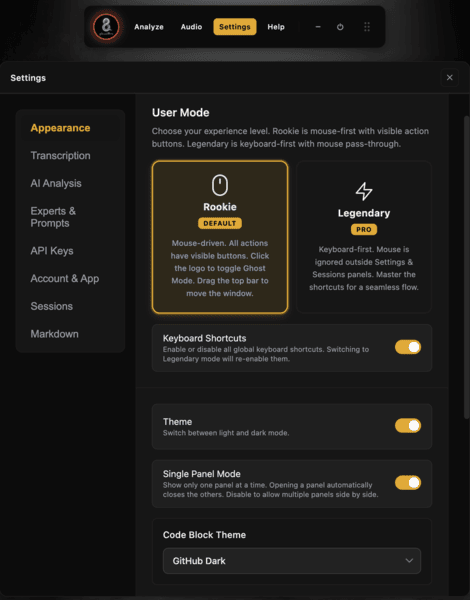470x600 pixels.
Task: Select the Settings tab in top bar
Action: [x=235, y=27]
